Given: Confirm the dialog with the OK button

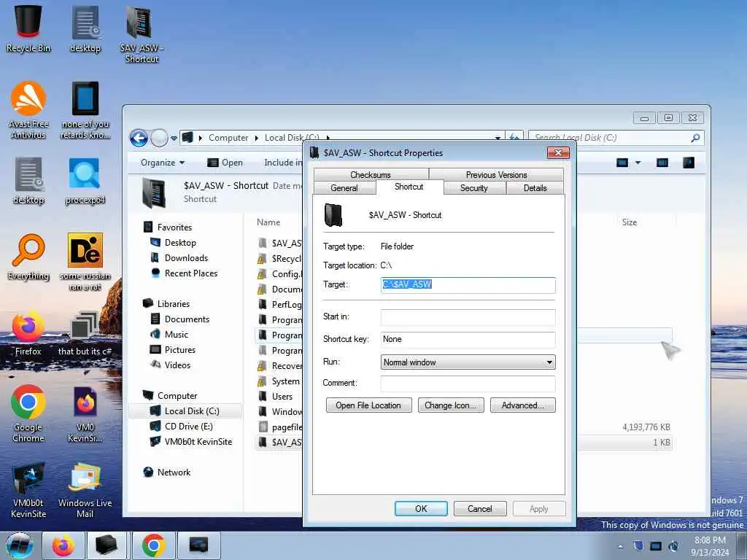Looking at the screenshot, I should point(421,508).
